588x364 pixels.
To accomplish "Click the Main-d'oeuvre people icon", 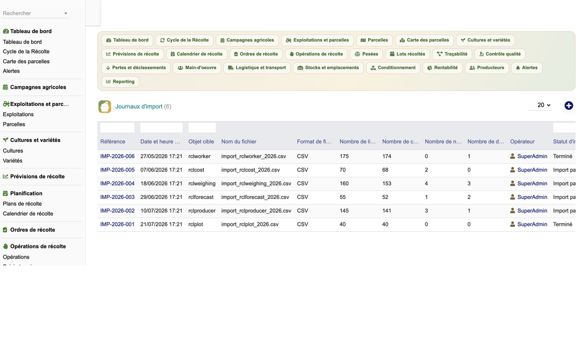I will point(180,68).
